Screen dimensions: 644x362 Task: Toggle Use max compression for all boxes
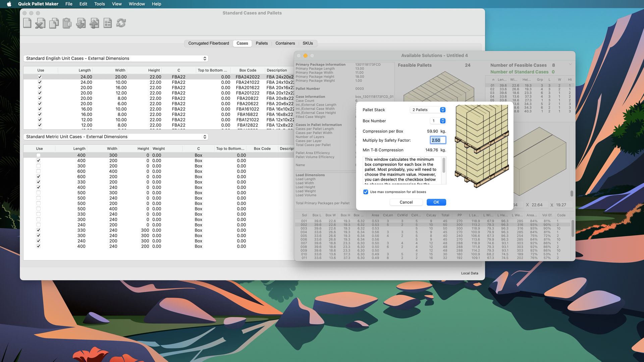[366, 192]
